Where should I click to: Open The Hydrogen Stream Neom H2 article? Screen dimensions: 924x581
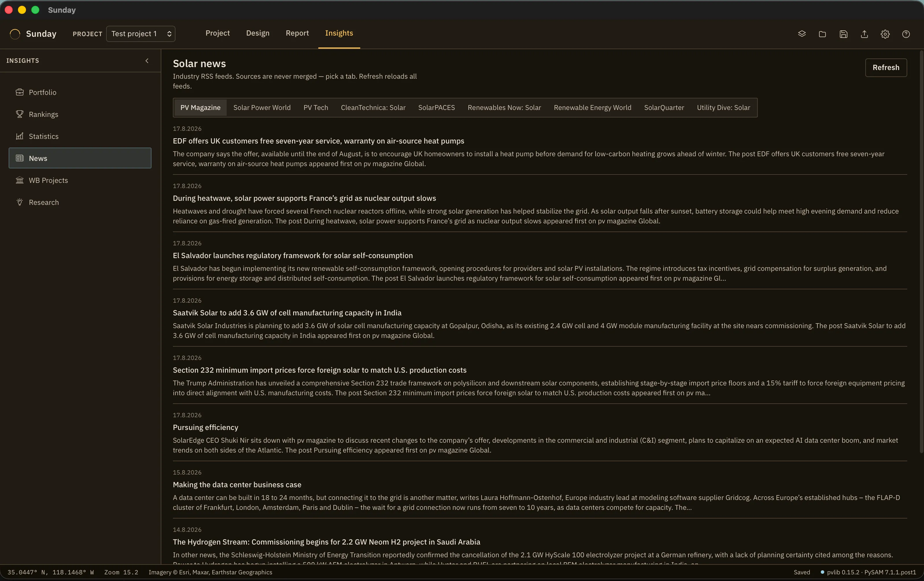pos(326,542)
